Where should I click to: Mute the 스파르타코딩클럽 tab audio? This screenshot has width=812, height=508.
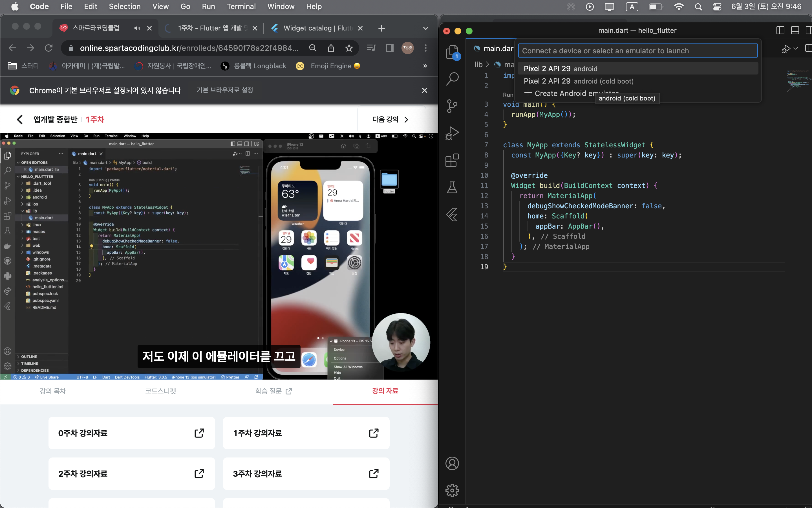tap(137, 28)
